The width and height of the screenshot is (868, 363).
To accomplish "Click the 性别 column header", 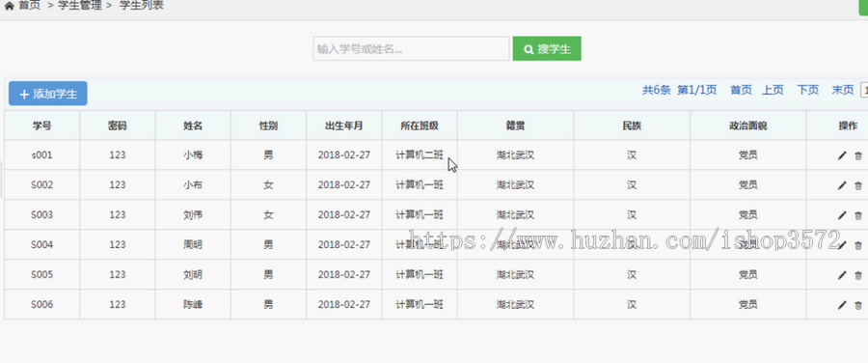I will 268,126.
